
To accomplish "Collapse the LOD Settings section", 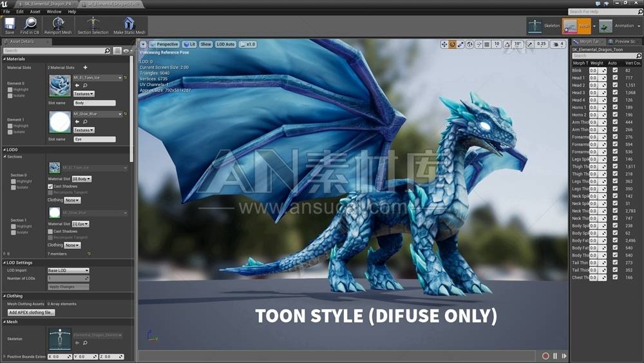I will [x=5, y=262].
